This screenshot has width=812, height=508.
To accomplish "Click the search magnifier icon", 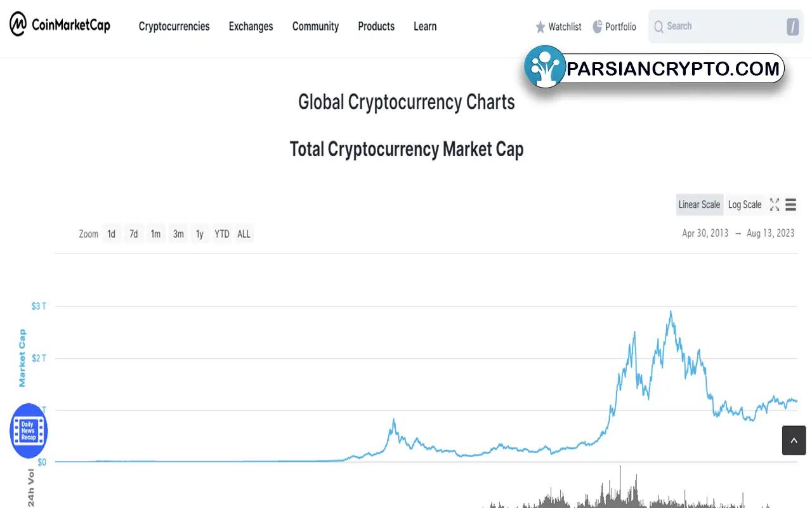I will coord(658,27).
